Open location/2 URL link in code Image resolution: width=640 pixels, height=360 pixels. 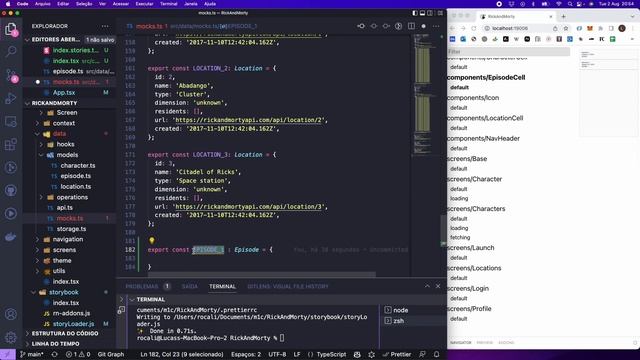coord(249,120)
